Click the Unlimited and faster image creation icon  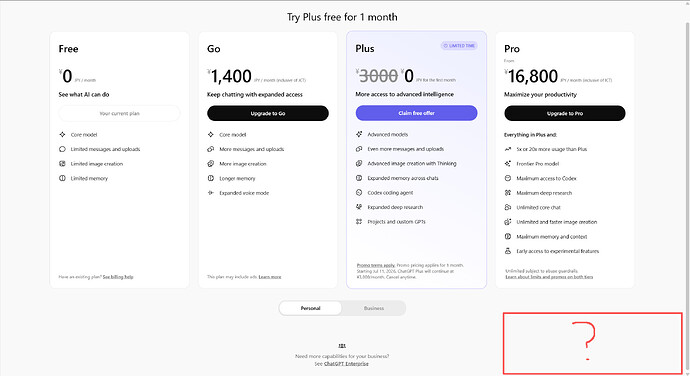(508, 222)
